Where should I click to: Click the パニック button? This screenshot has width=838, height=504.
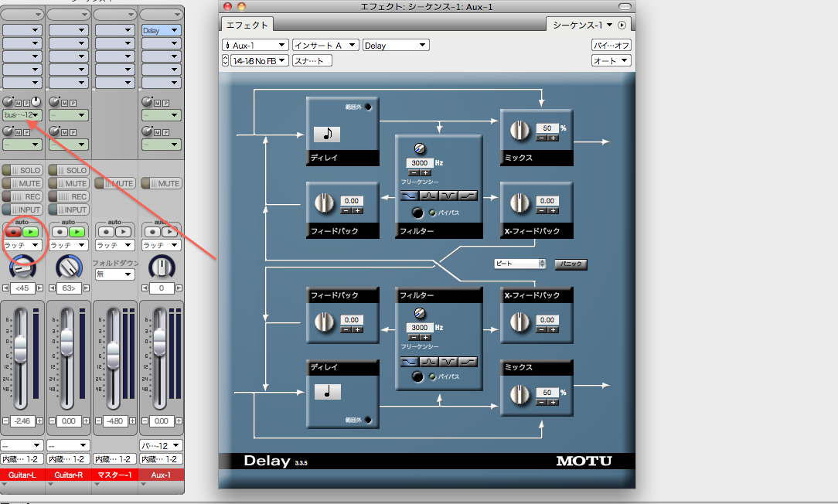(571, 264)
